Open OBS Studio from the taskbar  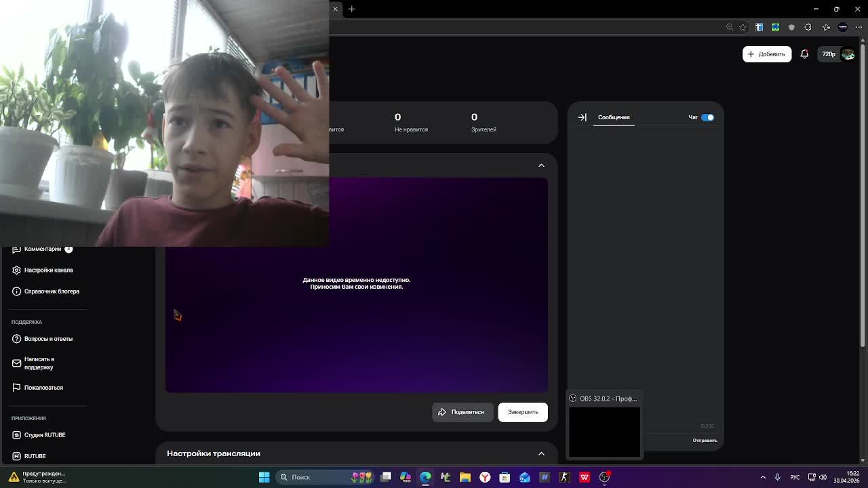pyautogui.click(x=604, y=477)
